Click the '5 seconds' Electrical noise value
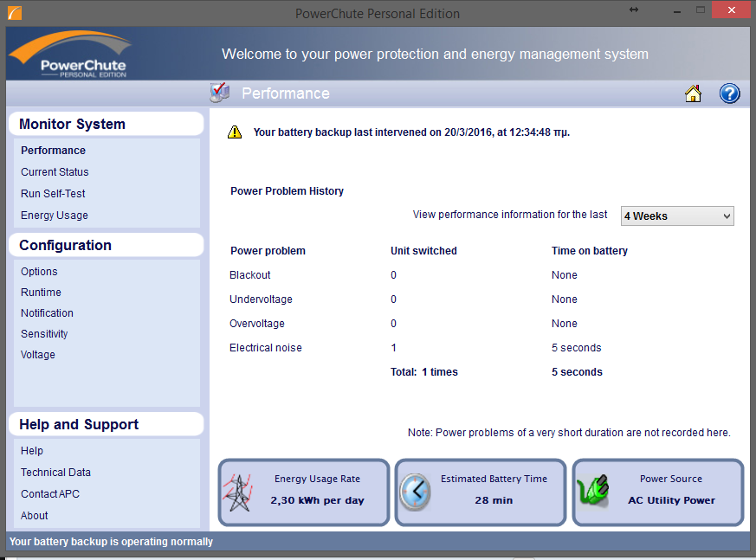Image resolution: width=756 pixels, height=560 pixels. (x=576, y=348)
